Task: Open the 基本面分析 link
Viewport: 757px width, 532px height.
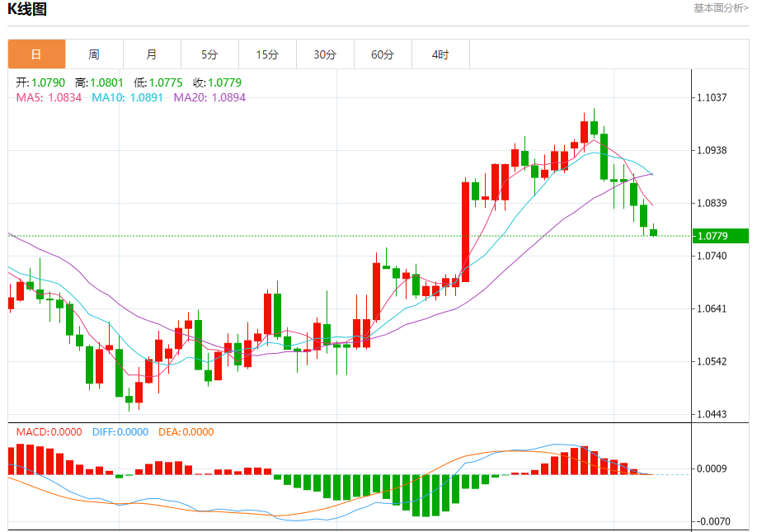Action: (x=722, y=7)
